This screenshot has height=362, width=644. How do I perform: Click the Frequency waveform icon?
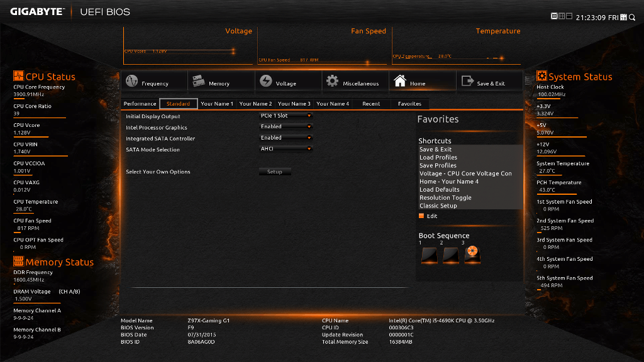(132, 81)
